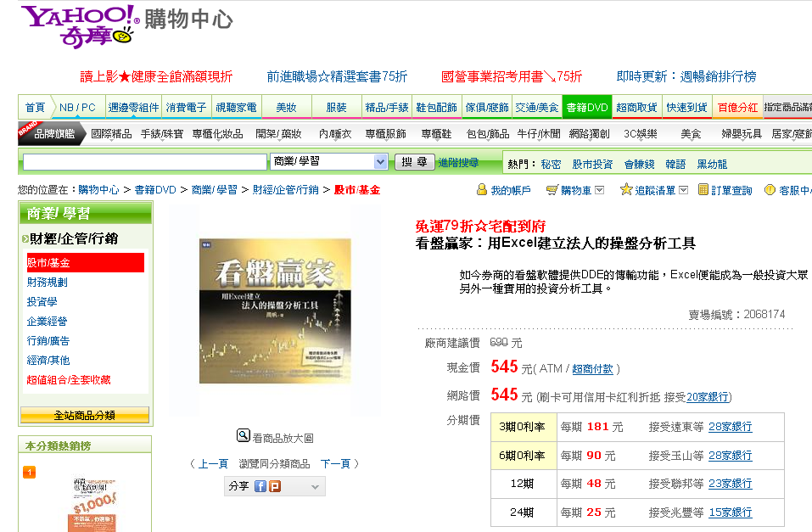Image resolution: width=812 pixels, height=532 pixels.
Task: Click the 追蹤清單 star icon
Action: click(x=627, y=189)
